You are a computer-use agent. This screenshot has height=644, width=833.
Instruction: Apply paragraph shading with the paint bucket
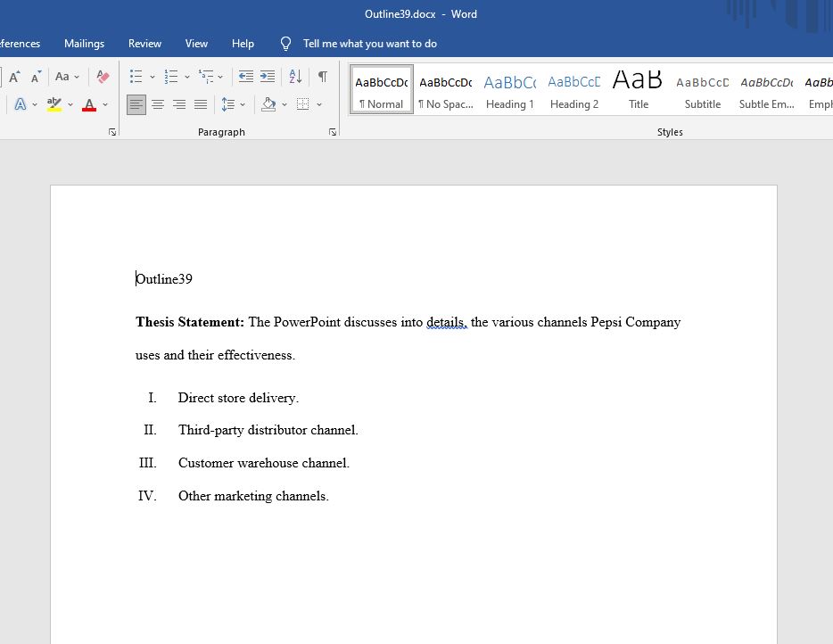click(268, 104)
